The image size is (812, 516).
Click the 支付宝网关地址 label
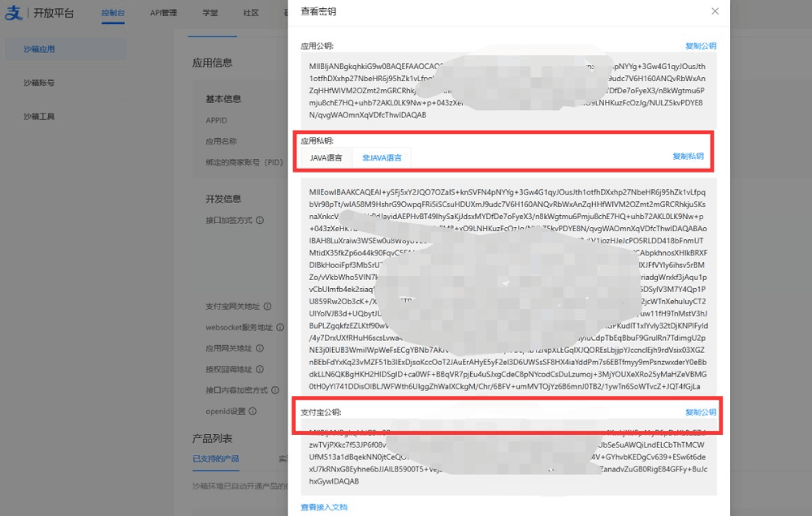pos(232,306)
